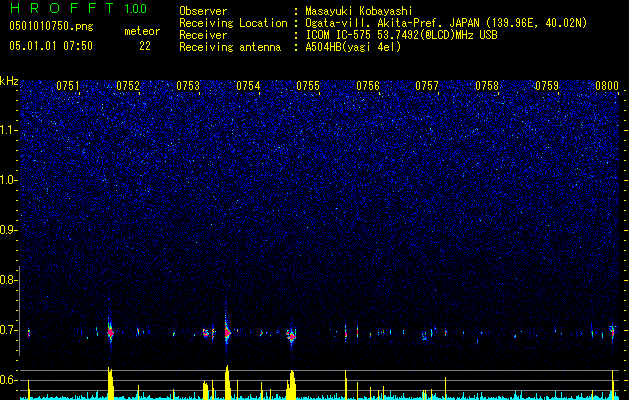
Task: Click the 1.0 kHz axis label
Action: click(x=8, y=180)
